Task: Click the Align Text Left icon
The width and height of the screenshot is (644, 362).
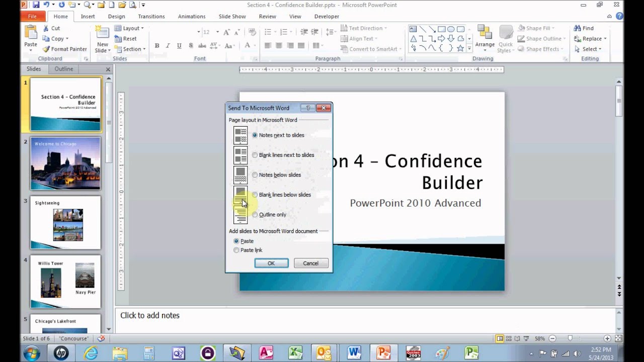Action: tap(268, 46)
